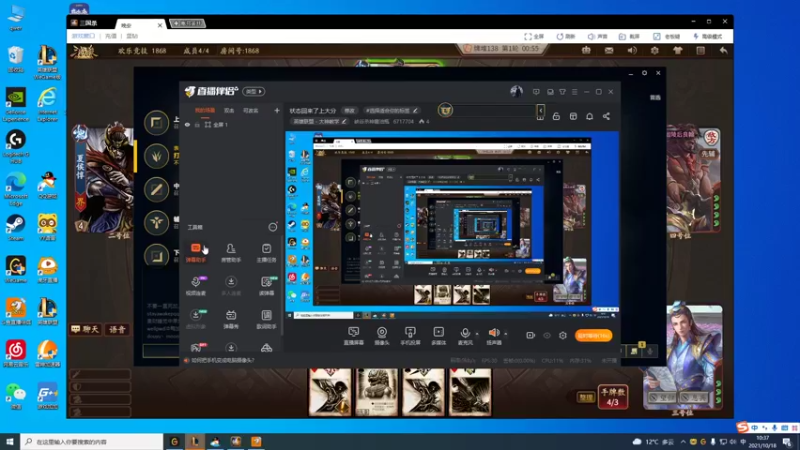Open the toolbox more-options circle icon
This screenshot has width=800, height=450.
click(x=273, y=227)
